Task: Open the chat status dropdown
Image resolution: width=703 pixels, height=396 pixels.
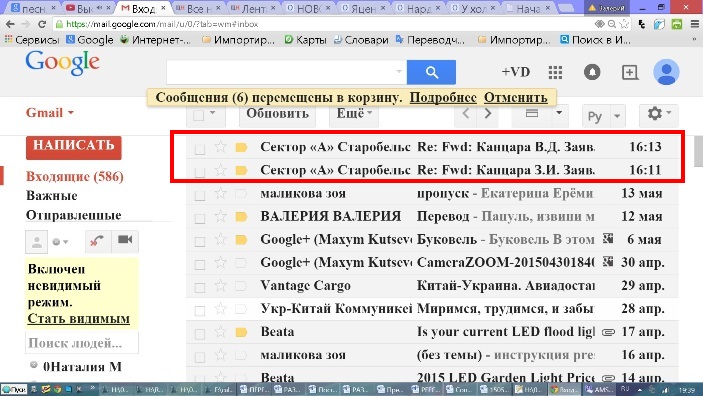Action: (x=61, y=242)
